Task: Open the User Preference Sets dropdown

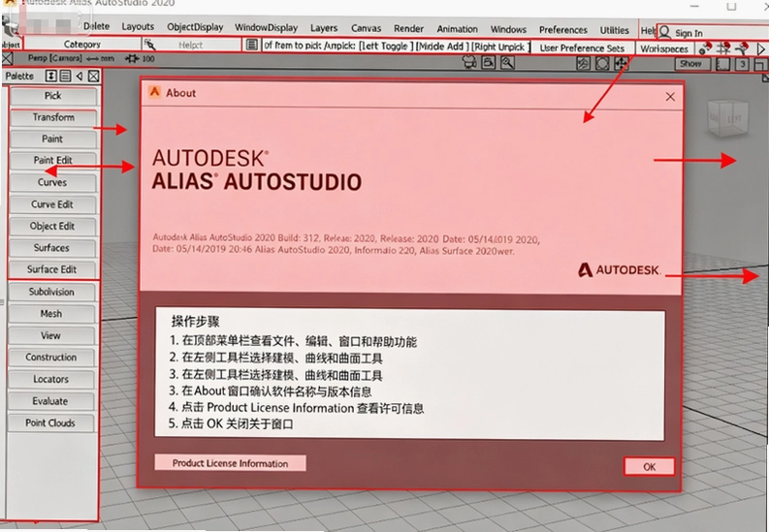Action: 582,48
